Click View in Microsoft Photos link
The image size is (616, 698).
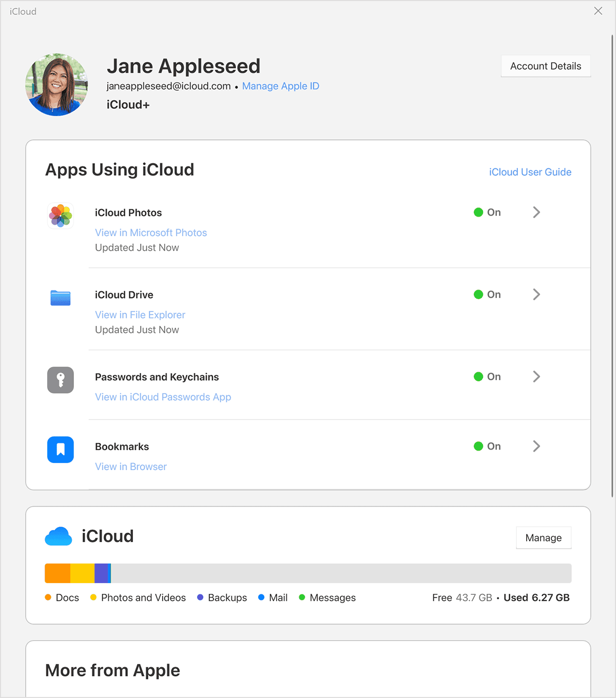[151, 233]
